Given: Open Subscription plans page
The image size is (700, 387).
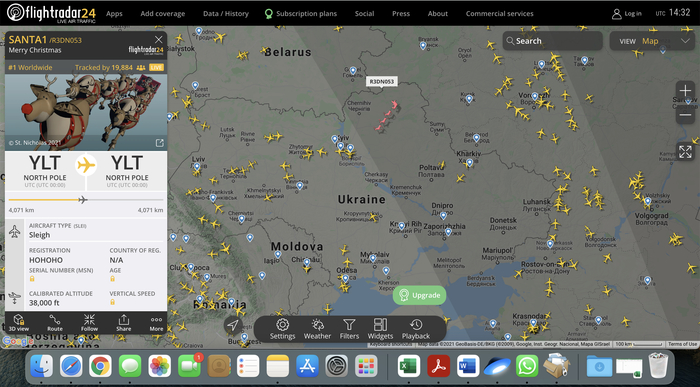Looking at the screenshot, I should tap(301, 14).
